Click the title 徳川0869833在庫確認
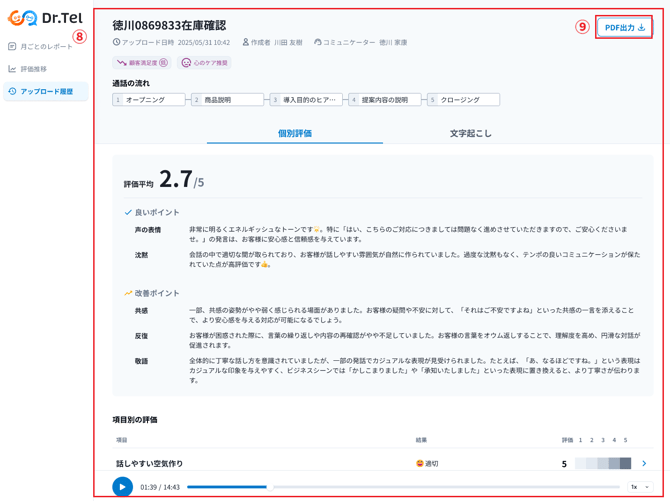Image resolution: width=670 pixels, height=501 pixels. 169,26
